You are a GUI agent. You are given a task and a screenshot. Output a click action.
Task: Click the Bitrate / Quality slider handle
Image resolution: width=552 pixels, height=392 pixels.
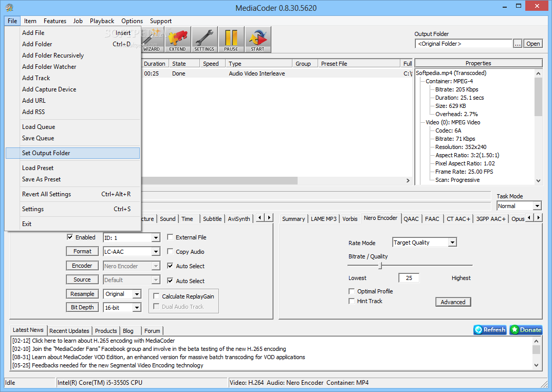(x=380, y=265)
